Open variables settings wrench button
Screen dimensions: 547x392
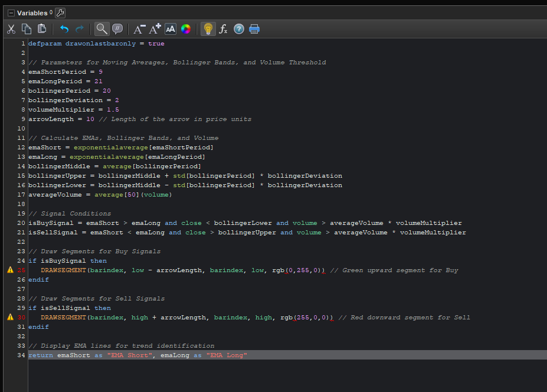[x=60, y=13]
